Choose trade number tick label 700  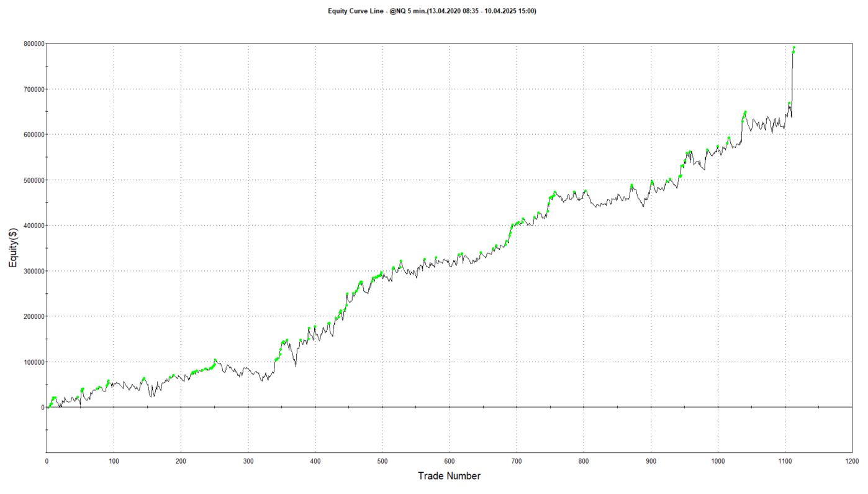coord(516,462)
